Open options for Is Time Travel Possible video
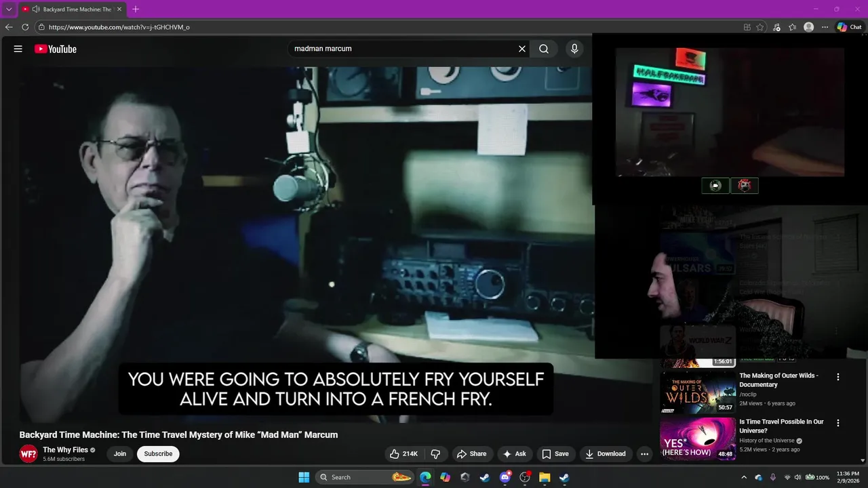This screenshot has height=488, width=868. [x=838, y=423]
